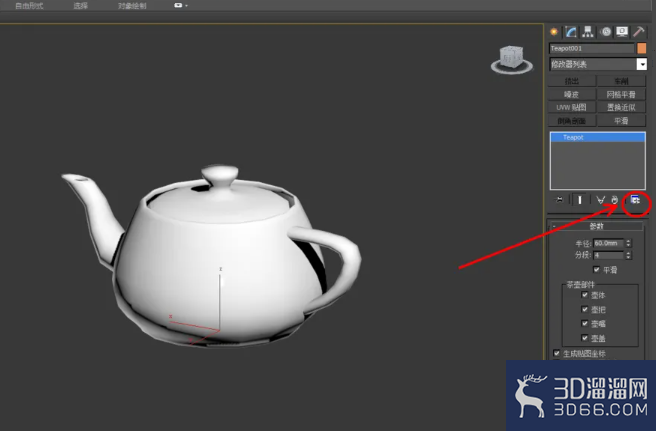Switch to the Modify panel icon
Screen dimensions: 656x431
571,32
